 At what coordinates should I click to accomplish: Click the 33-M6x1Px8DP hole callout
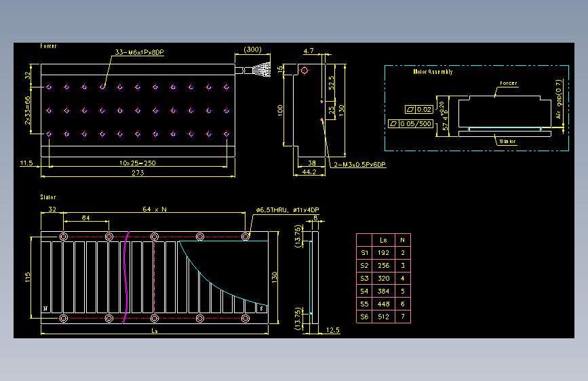click(140, 52)
